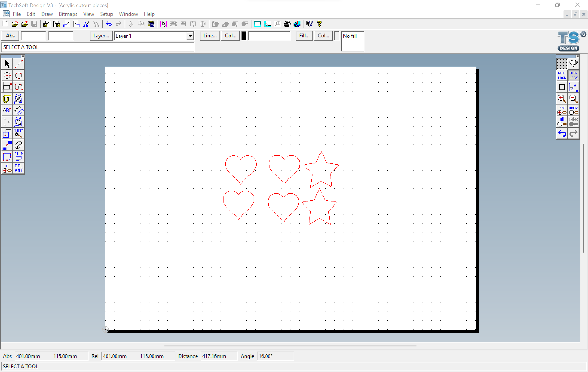
Task: Select the straight line drawing tool
Action: click(18, 64)
